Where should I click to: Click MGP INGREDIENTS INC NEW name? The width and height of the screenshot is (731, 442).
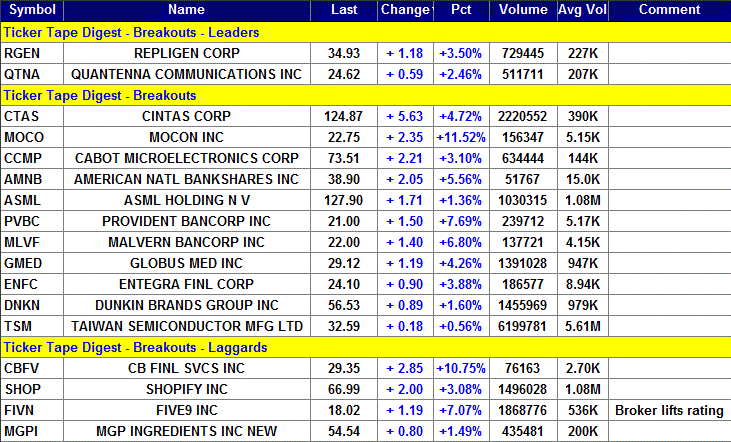[186, 431]
